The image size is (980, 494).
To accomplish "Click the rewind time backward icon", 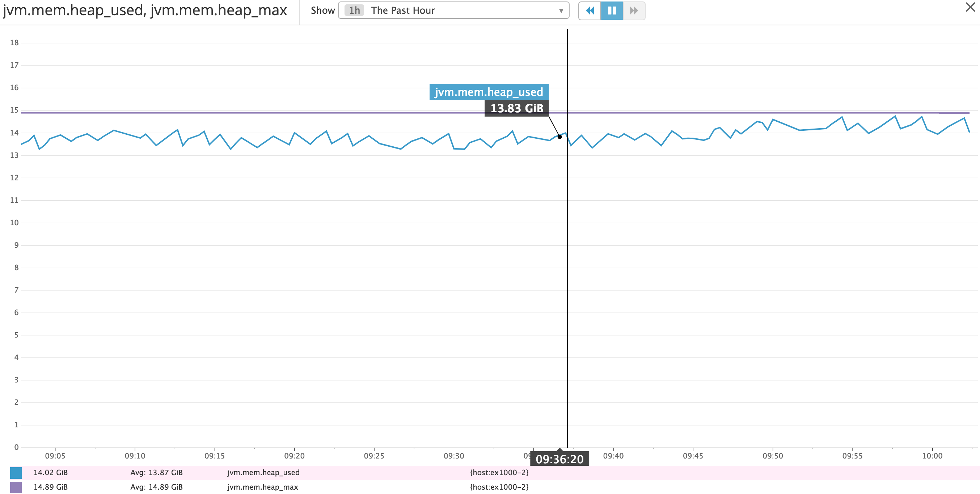I will coord(590,11).
